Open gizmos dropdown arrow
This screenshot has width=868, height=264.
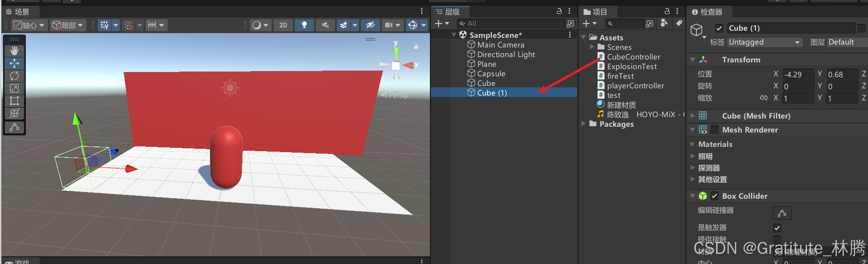pos(424,25)
